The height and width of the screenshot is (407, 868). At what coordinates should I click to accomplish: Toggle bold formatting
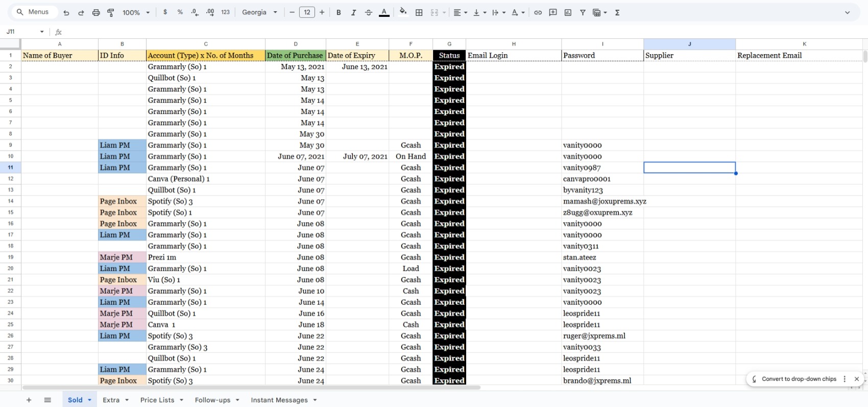(339, 12)
